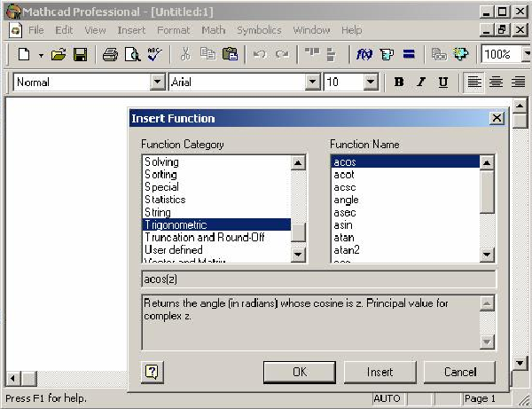Viewport: 532px width, 409px height.
Task: Click the Insert Unit measuring cup icon
Action: (x=387, y=54)
